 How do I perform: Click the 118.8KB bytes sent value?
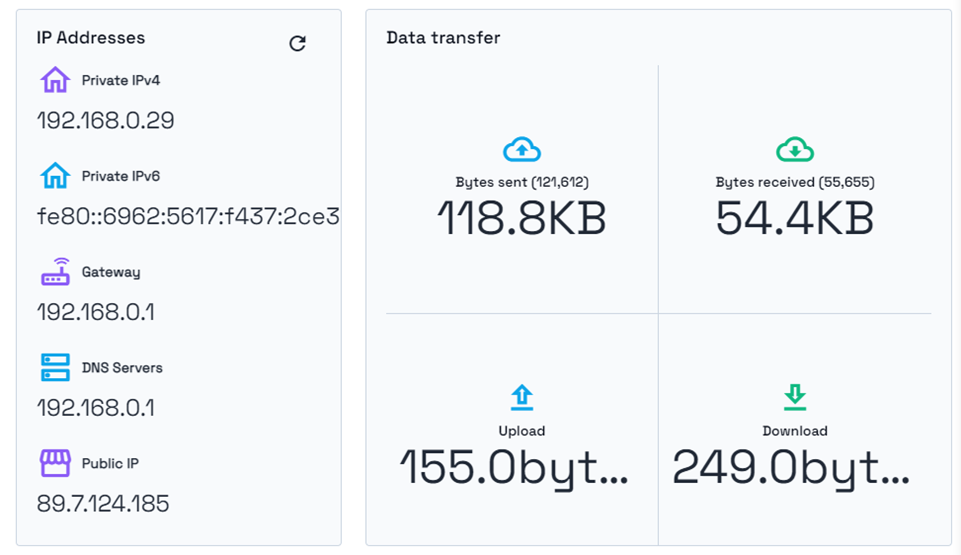[522, 219]
